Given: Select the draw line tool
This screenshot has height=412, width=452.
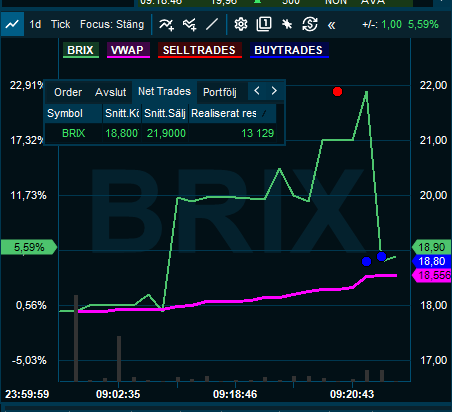Looking at the screenshot, I should click(x=212, y=24).
